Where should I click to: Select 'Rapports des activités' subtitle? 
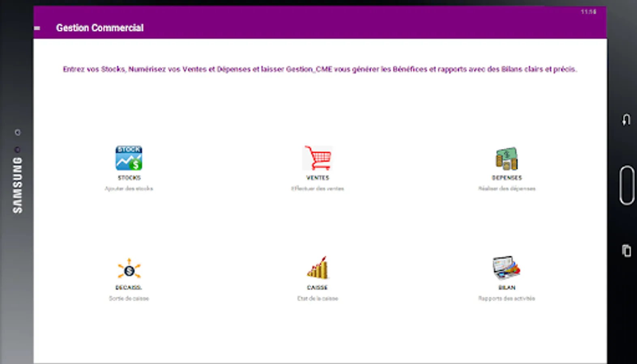click(507, 298)
